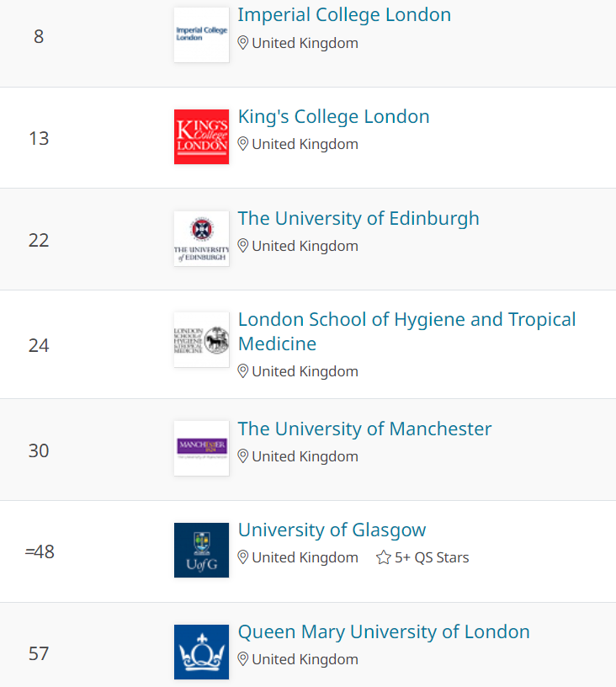Click the location pin under Queen Mary University
Image resolution: width=616 pixels, height=687 pixels.
[x=243, y=659]
